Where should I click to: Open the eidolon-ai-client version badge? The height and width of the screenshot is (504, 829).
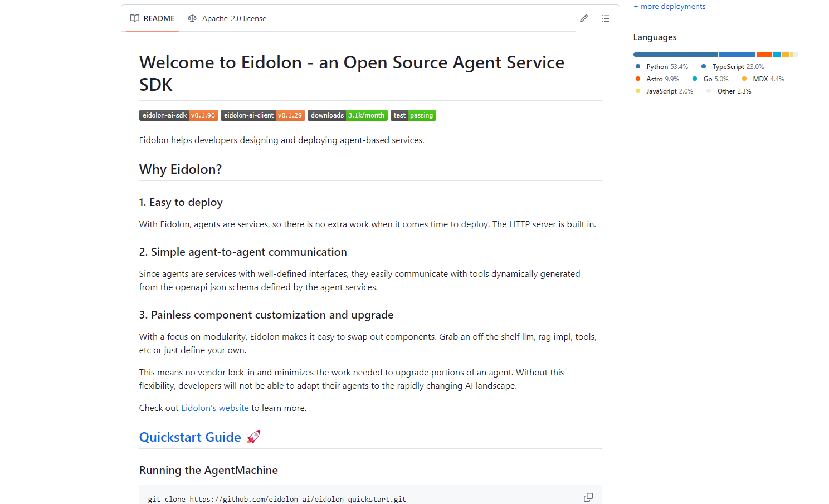click(262, 115)
